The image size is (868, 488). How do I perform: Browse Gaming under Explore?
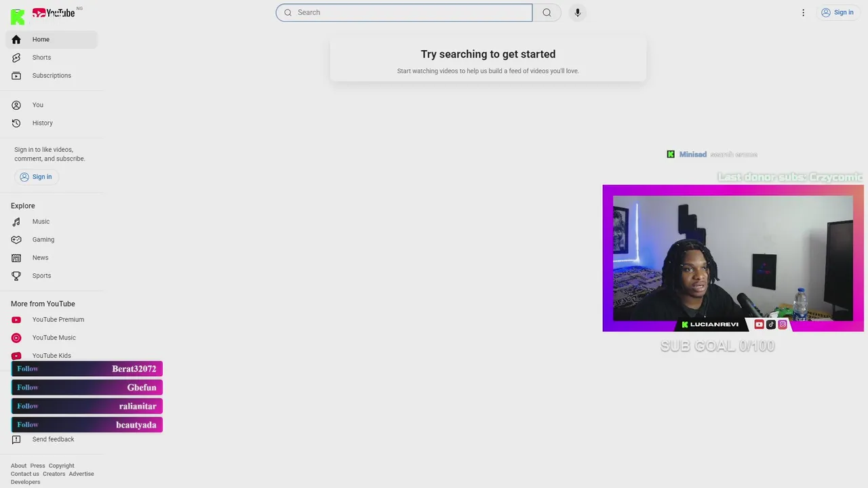pos(52,239)
